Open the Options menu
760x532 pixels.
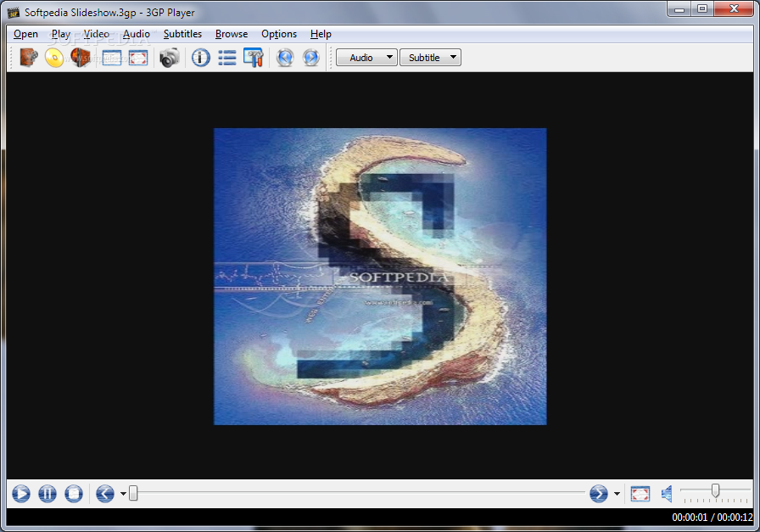(x=279, y=34)
